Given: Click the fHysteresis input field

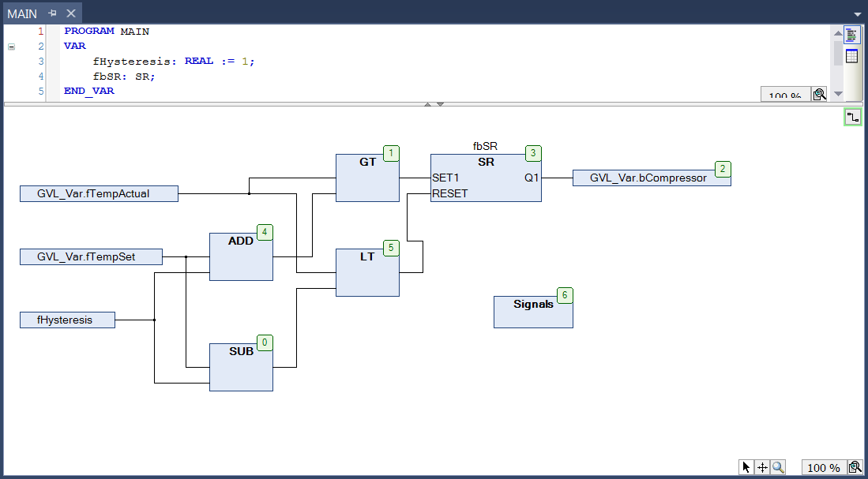Looking at the screenshot, I should click(x=67, y=320).
